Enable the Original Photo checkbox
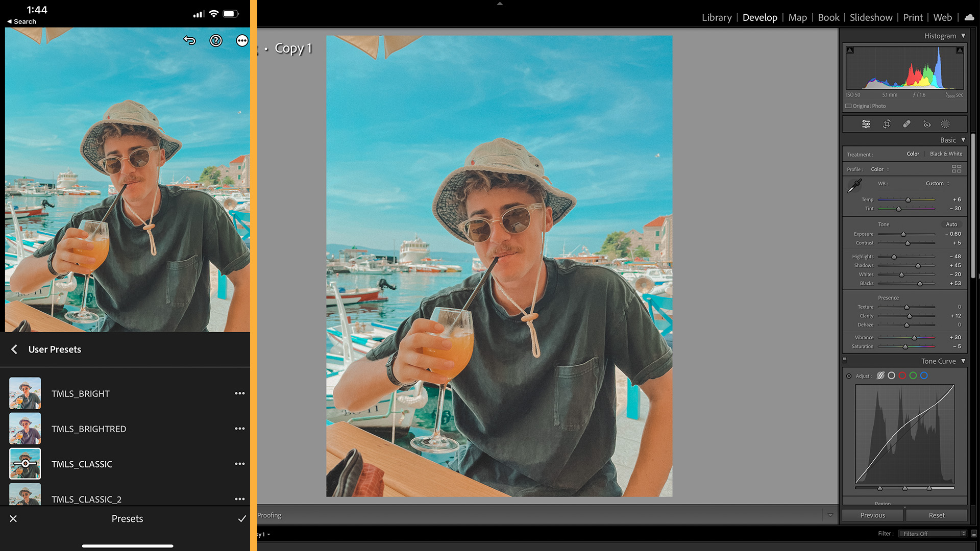The height and width of the screenshot is (551, 980). coord(848,106)
